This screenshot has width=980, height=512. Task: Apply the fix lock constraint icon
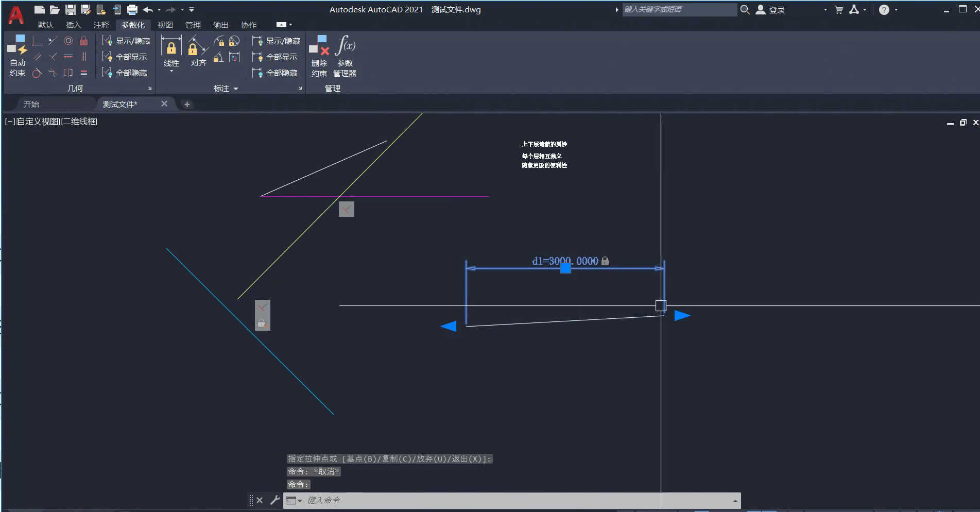(x=83, y=41)
